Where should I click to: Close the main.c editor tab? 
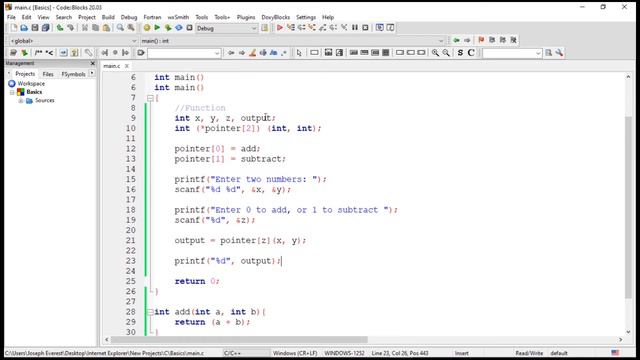click(x=127, y=66)
